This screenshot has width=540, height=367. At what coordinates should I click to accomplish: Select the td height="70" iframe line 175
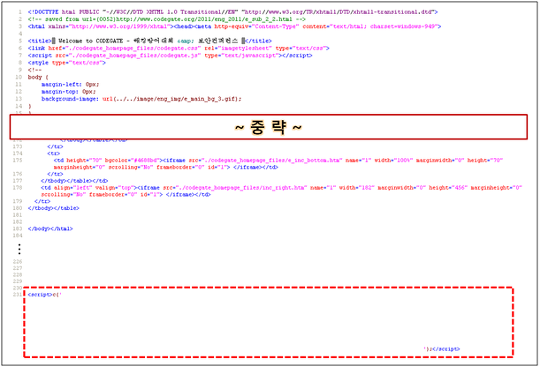(x=279, y=160)
